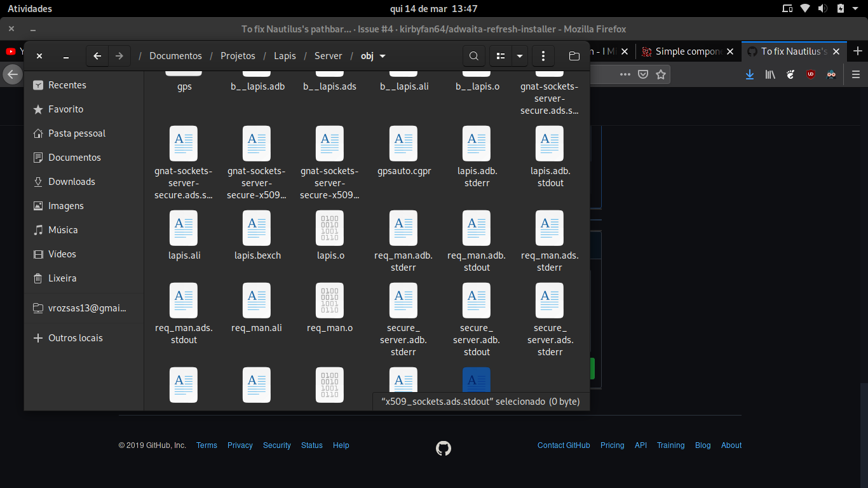Select secure_server.adb.stderr file icon
The image size is (868, 488).
coord(403,301)
